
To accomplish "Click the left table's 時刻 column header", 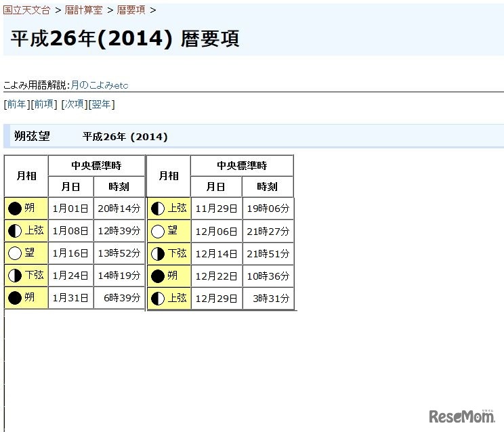I will (x=119, y=186).
